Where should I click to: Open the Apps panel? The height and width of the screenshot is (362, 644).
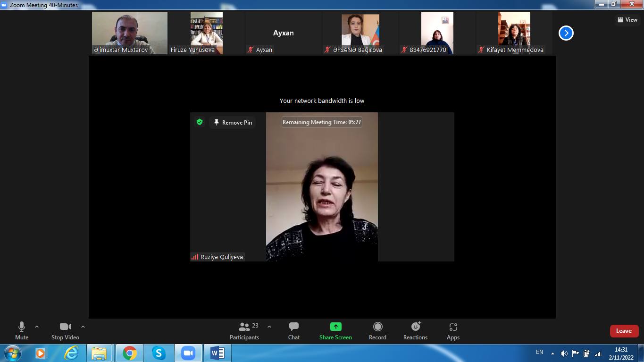click(x=453, y=330)
